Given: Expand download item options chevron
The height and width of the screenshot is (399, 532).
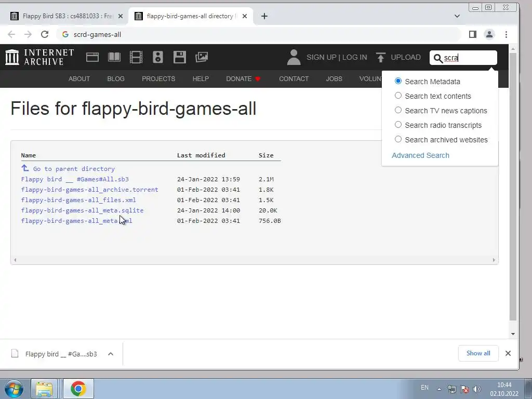Looking at the screenshot, I should pos(111,354).
